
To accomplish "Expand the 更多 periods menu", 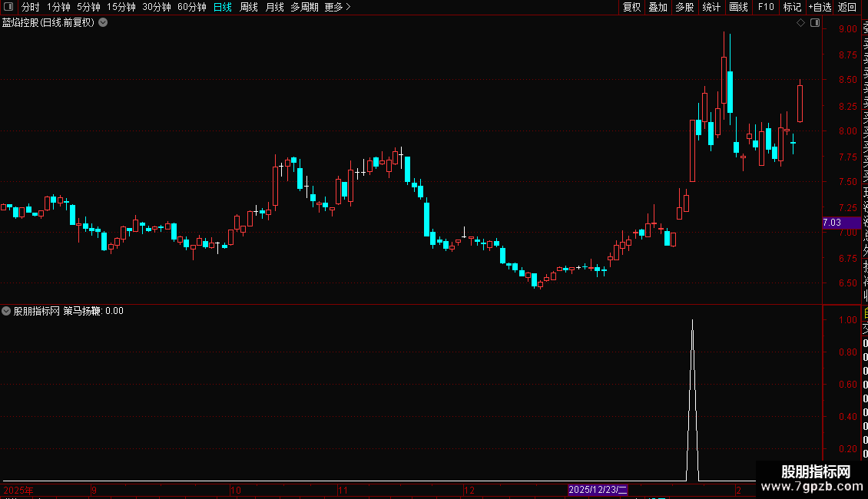I will (337, 7).
